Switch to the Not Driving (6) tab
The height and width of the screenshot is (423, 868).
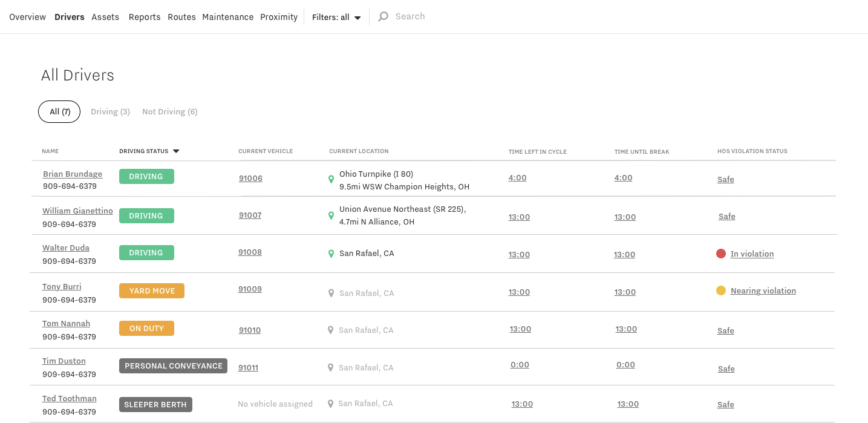pyautogui.click(x=170, y=111)
